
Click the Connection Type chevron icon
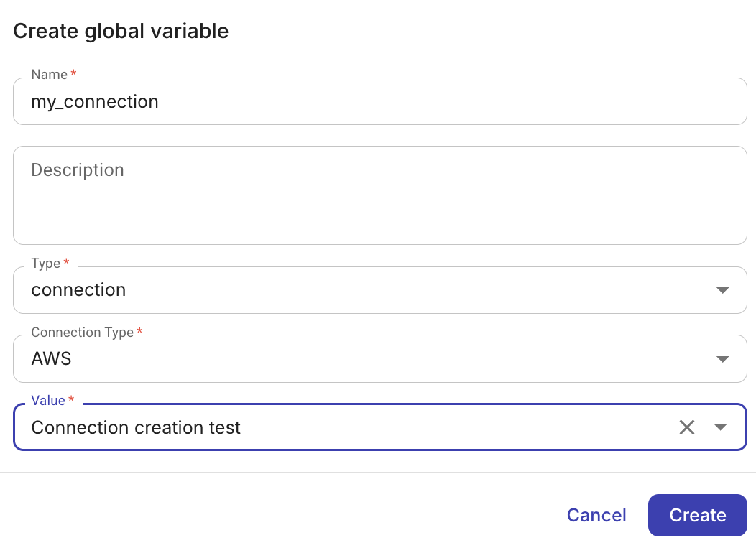(722, 358)
